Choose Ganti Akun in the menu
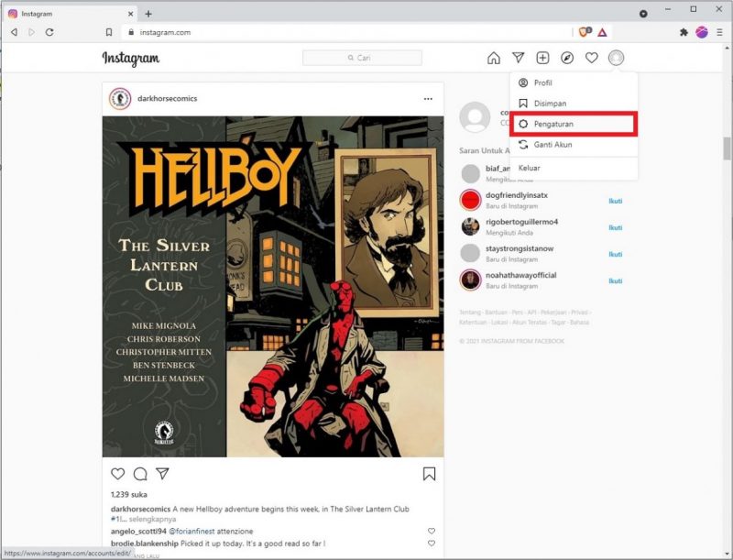733x560 pixels. click(574, 145)
